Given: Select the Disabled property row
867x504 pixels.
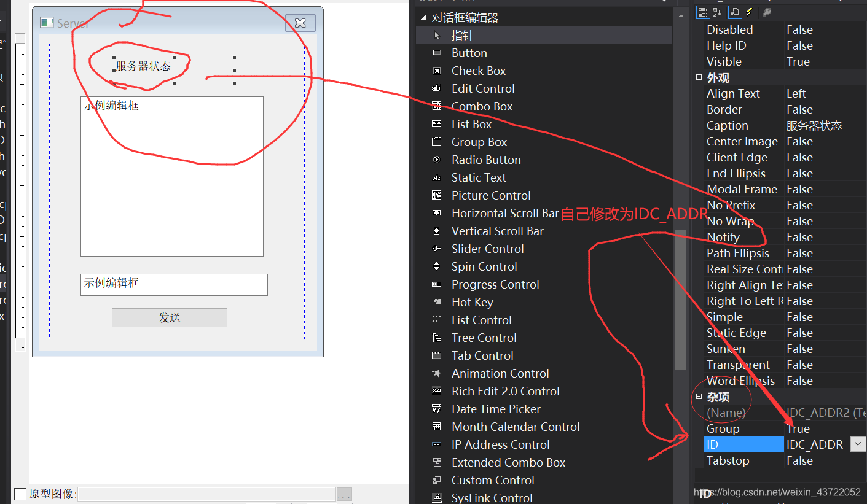Looking at the screenshot, I should 785,29.
